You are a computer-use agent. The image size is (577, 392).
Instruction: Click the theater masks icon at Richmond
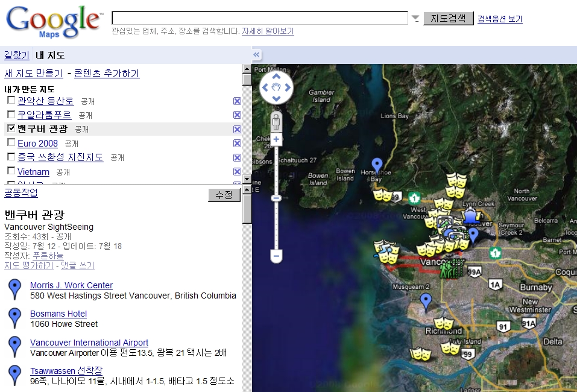(443, 323)
